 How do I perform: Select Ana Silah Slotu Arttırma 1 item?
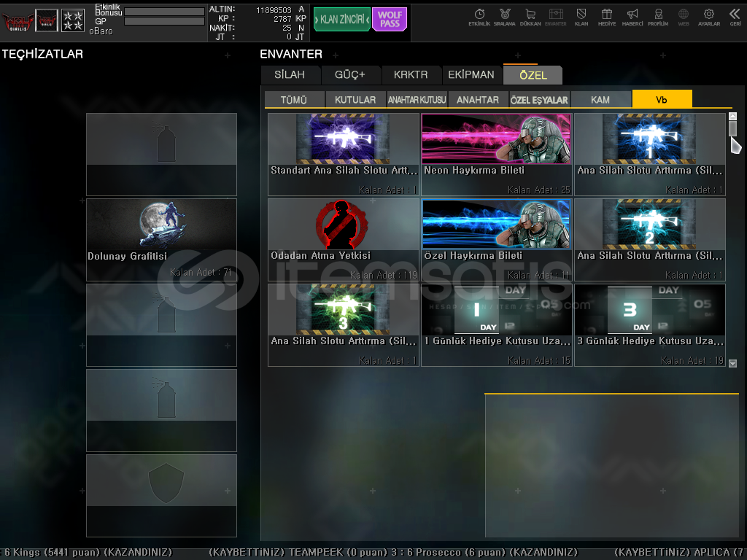650,155
